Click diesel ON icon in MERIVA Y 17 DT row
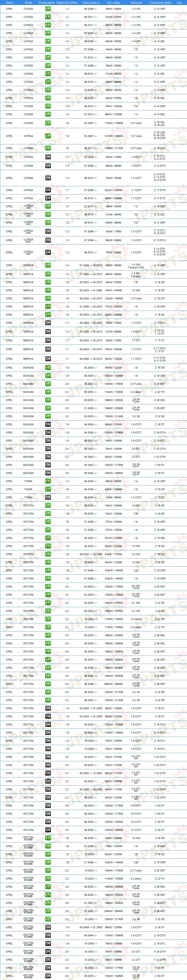This screenshot has height=980, width=187. pyautogui.click(x=48, y=340)
